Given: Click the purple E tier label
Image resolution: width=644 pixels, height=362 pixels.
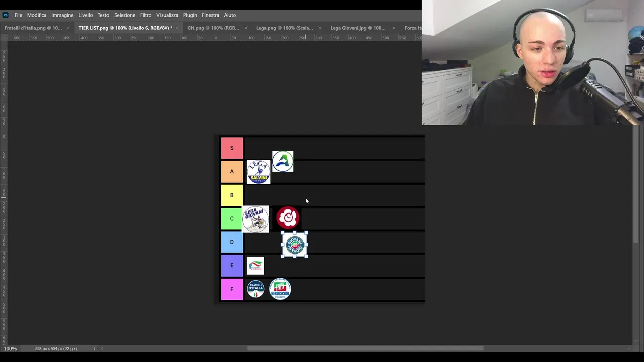Looking at the screenshot, I should tap(232, 265).
